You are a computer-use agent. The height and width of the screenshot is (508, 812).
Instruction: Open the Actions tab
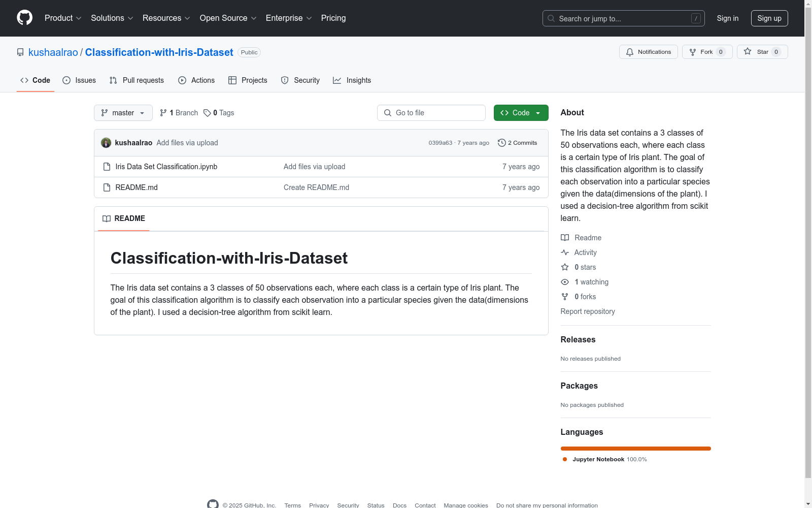coord(196,80)
